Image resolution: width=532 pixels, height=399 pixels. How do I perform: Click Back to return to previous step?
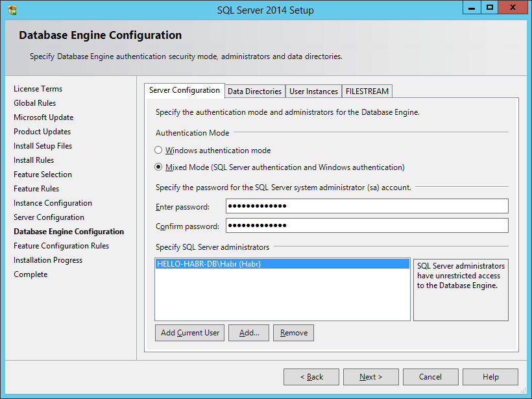(311, 376)
